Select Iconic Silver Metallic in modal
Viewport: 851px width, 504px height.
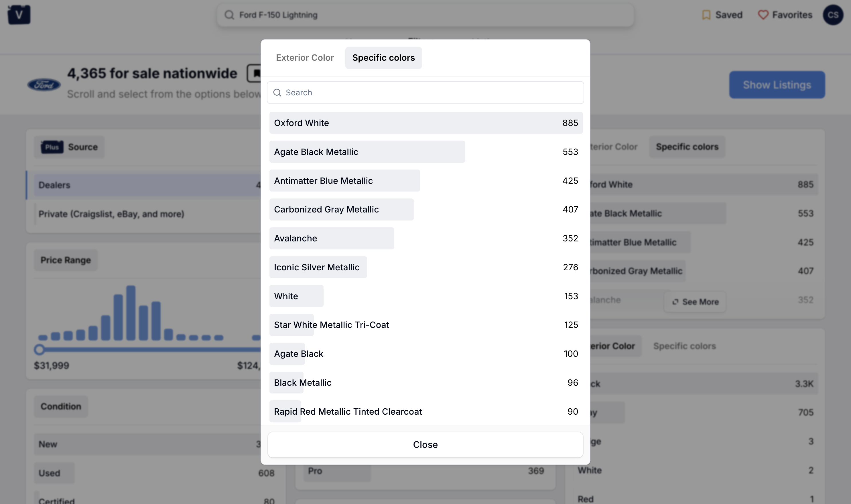426,267
